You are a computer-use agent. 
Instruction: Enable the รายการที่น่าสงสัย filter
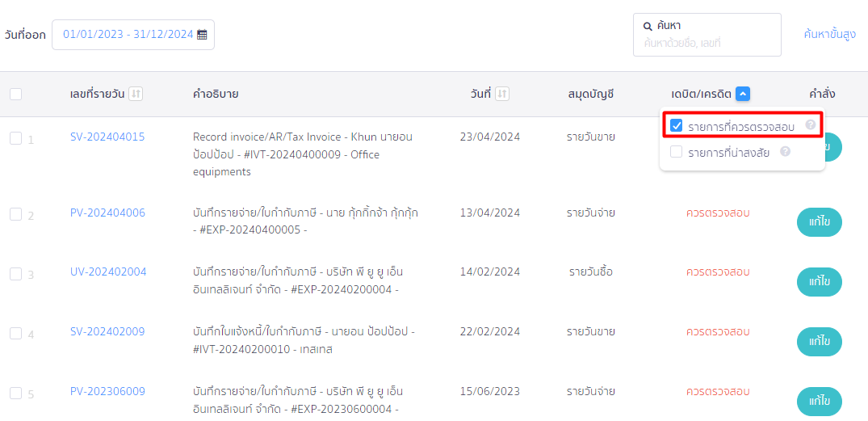point(676,152)
